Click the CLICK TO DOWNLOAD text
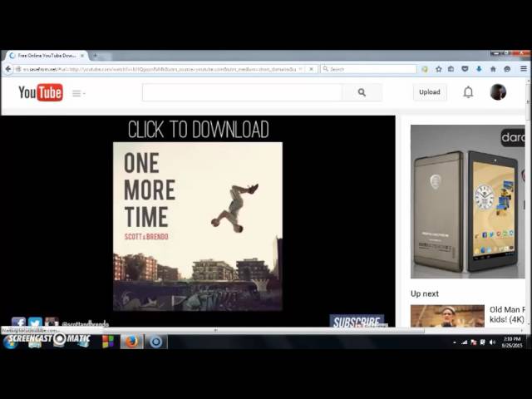 199,130
